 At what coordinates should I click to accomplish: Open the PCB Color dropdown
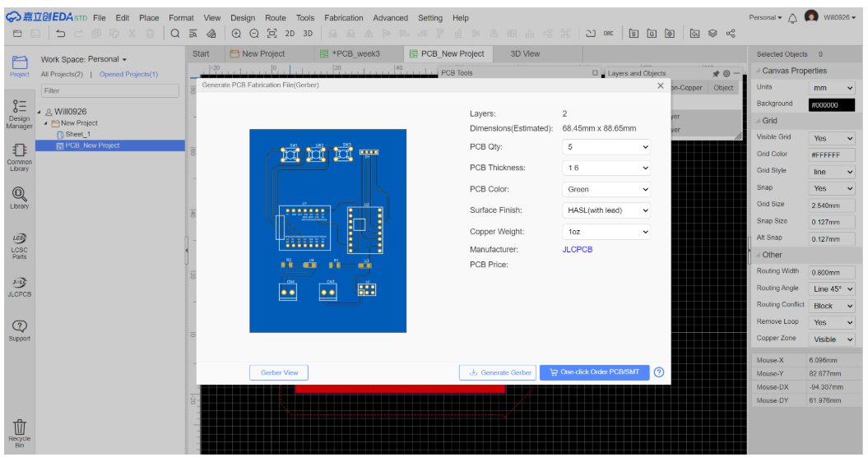[x=606, y=189]
